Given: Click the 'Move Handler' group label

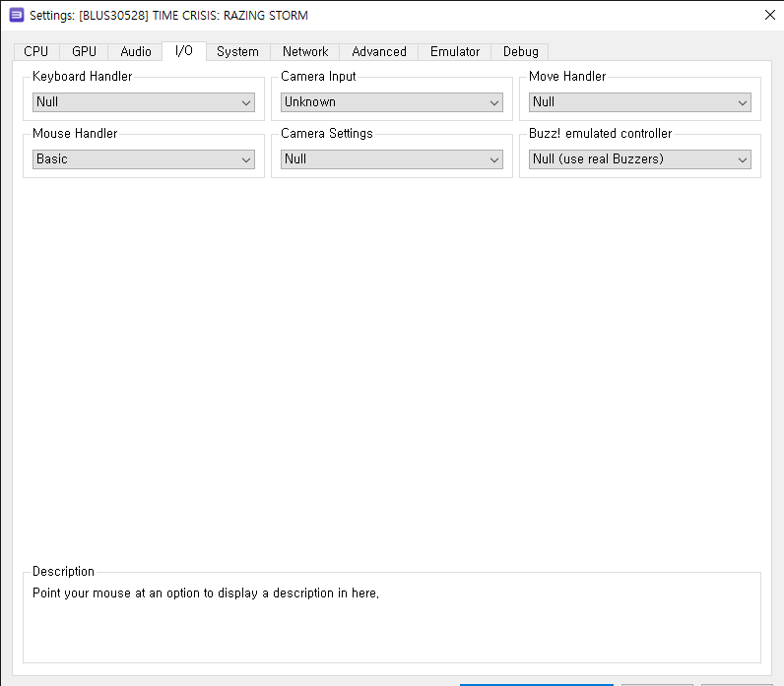Looking at the screenshot, I should (x=567, y=77).
